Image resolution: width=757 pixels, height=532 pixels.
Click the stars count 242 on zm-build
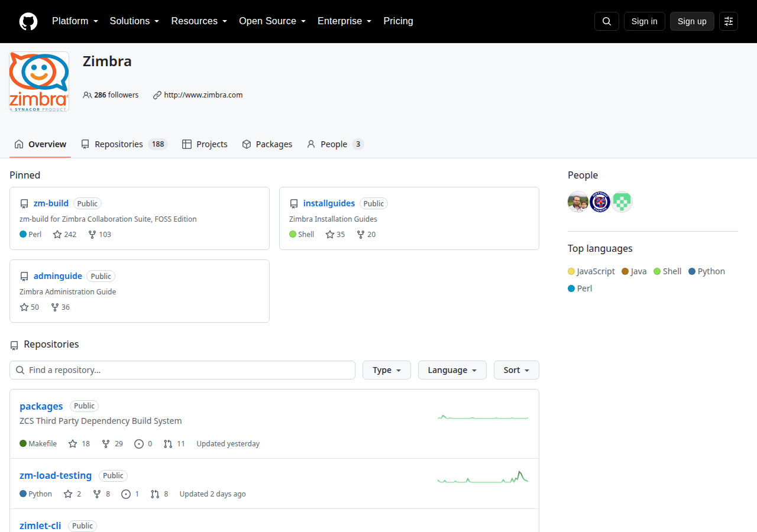click(x=65, y=235)
